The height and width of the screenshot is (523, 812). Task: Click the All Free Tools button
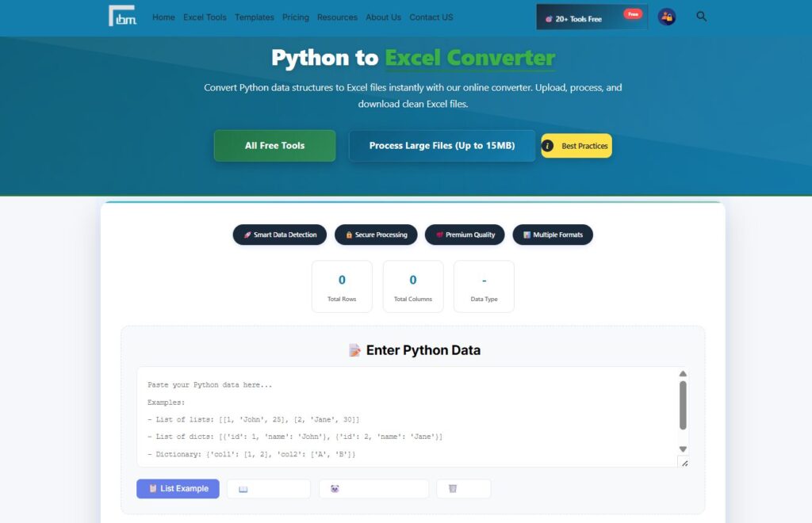point(274,146)
